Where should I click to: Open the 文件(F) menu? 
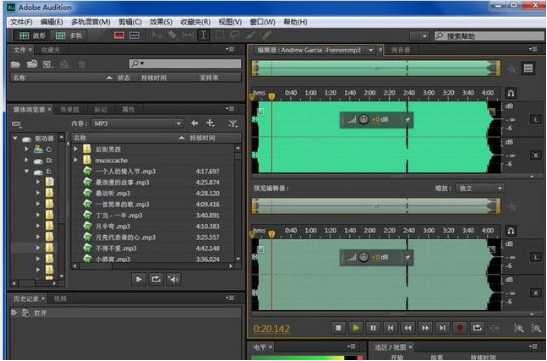coord(21,22)
